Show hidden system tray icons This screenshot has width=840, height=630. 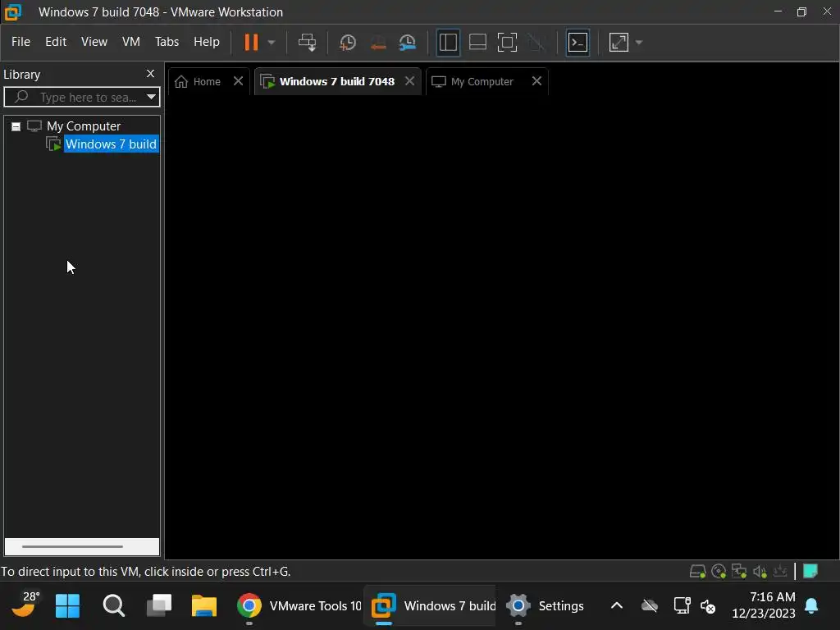point(617,606)
